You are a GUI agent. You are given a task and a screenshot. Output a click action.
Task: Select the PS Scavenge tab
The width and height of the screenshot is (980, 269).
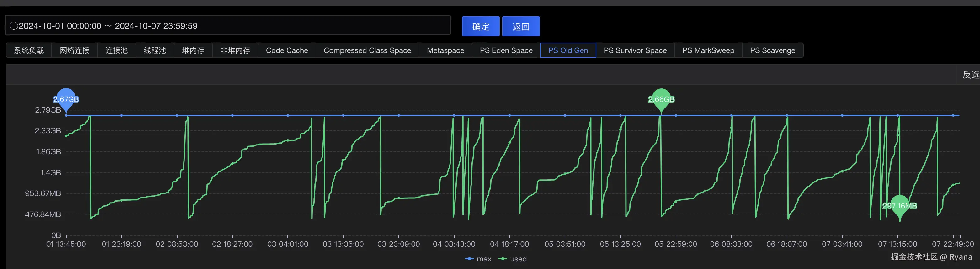point(772,50)
